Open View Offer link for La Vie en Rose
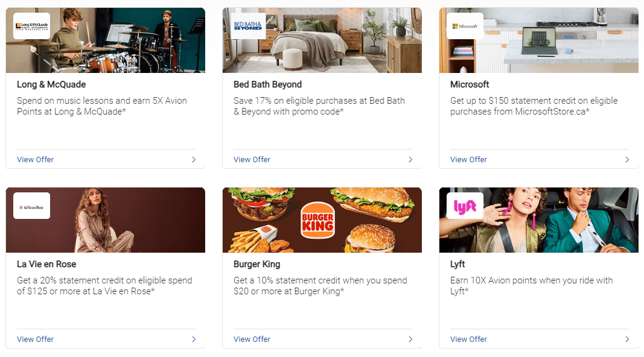Image resolution: width=644 pixels, height=357 pixels. point(35,340)
